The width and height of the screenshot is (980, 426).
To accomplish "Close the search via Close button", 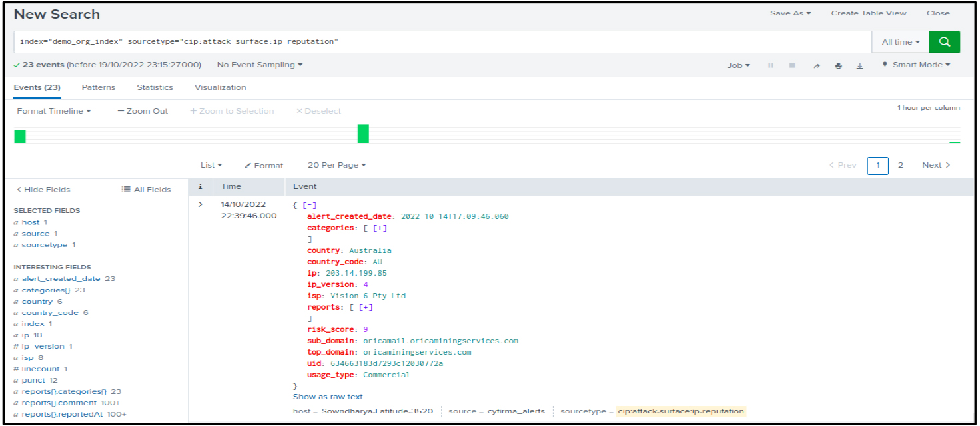I will 938,13.
